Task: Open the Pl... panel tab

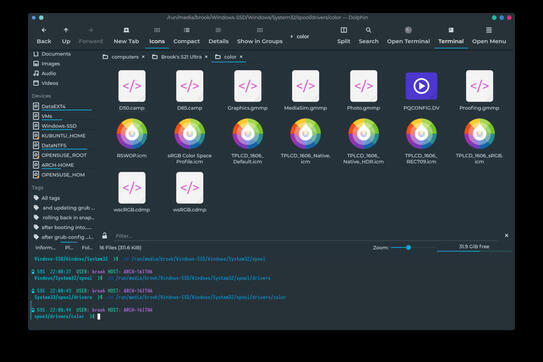Action: point(68,248)
